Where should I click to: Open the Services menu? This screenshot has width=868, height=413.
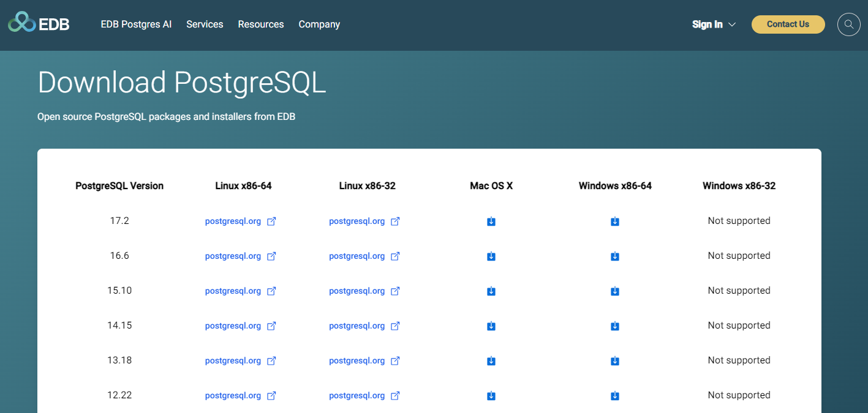(205, 24)
